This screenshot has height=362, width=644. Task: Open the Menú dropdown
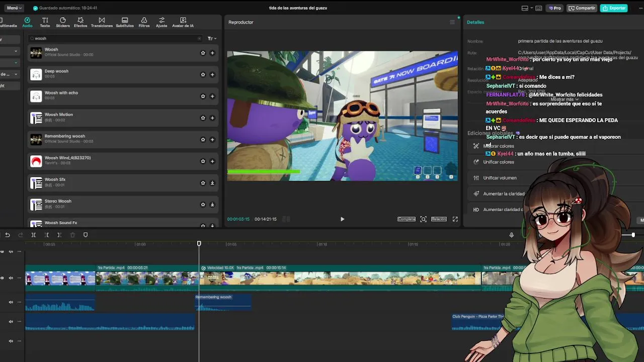click(13, 8)
